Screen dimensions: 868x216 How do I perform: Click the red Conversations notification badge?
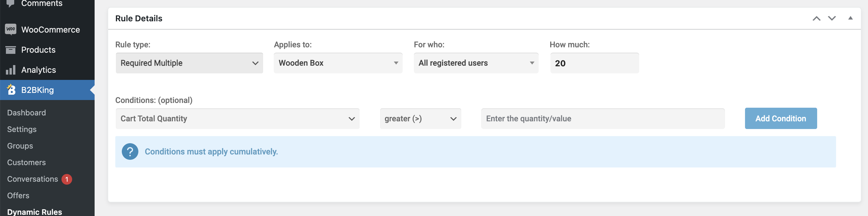coord(67,179)
